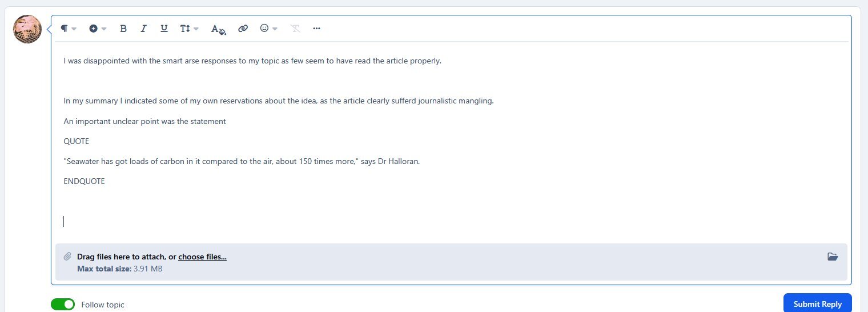Apply underline to text
This screenshot has width=868, height=312.
click(164, 29)
